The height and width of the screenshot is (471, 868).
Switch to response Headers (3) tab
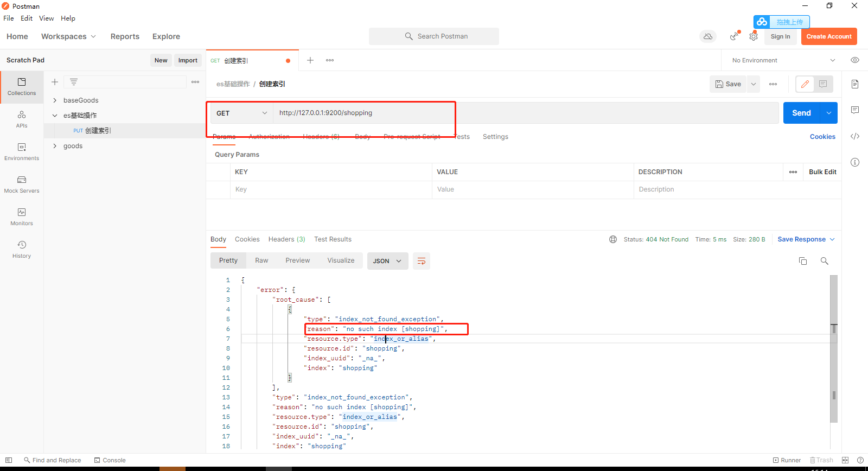pyautogui.click(x=287, y=239)
